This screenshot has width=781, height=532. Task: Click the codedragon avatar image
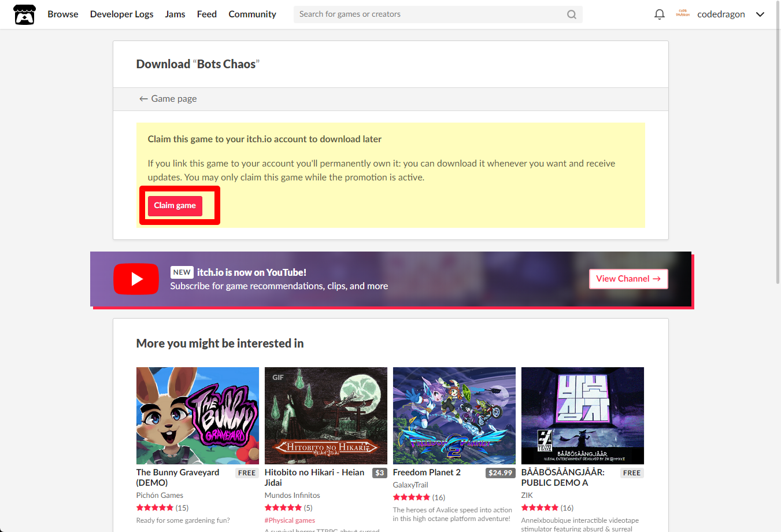pos(683,14)
